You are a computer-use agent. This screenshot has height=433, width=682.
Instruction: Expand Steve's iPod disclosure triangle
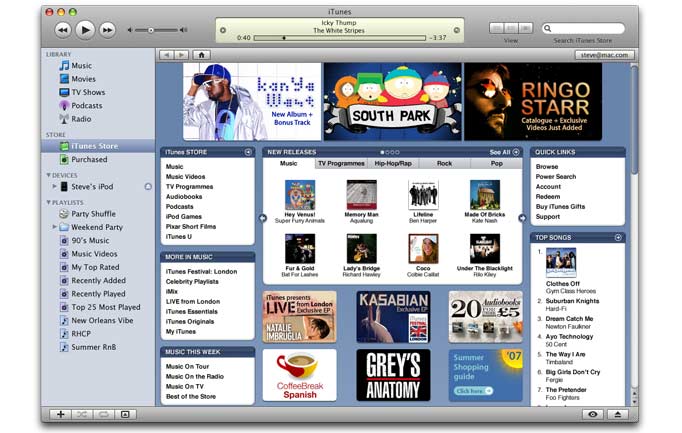[x=54, y=187]
